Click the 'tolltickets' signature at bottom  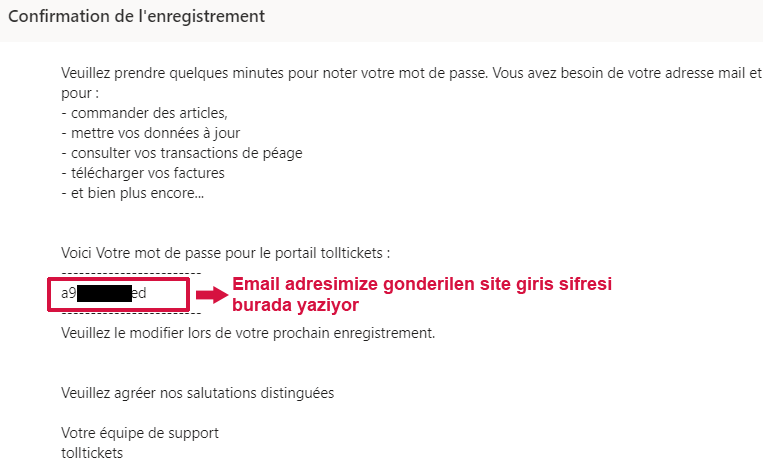tap(92, 453)
